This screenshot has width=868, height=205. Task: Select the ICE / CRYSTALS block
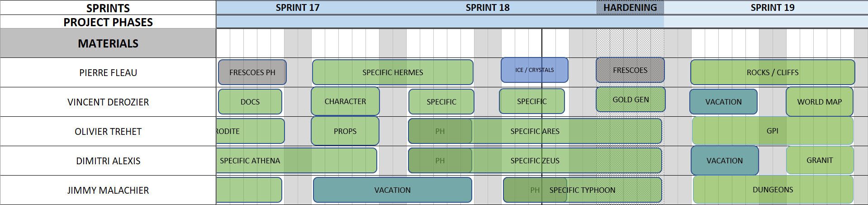[x=535, y=70]
